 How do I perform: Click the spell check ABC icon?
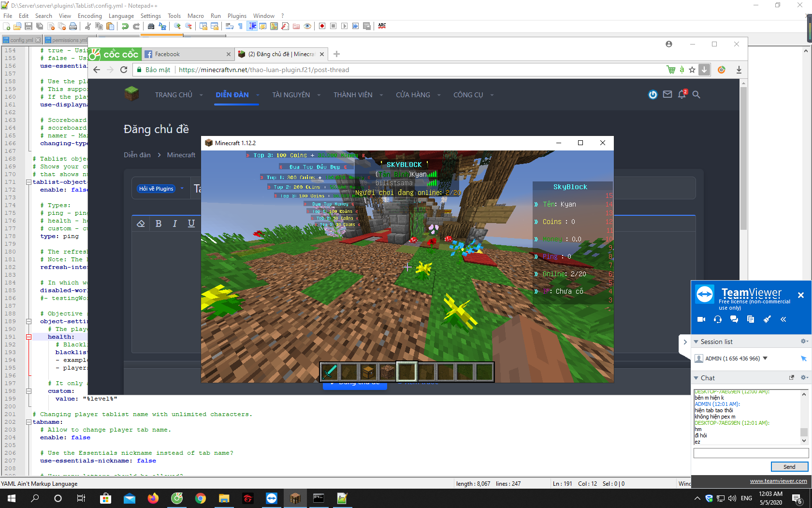point(382,26)
